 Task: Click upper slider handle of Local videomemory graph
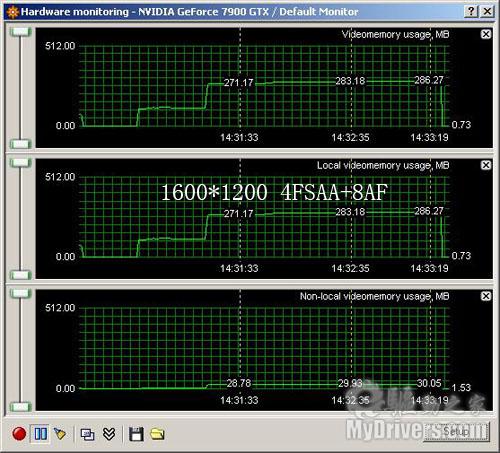click(21, 163)
